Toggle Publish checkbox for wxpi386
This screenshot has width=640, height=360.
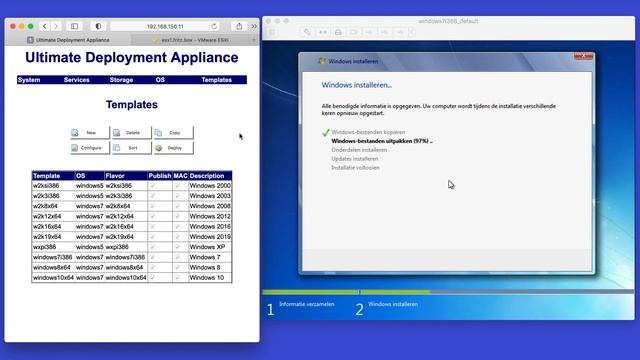click(153, 247)
